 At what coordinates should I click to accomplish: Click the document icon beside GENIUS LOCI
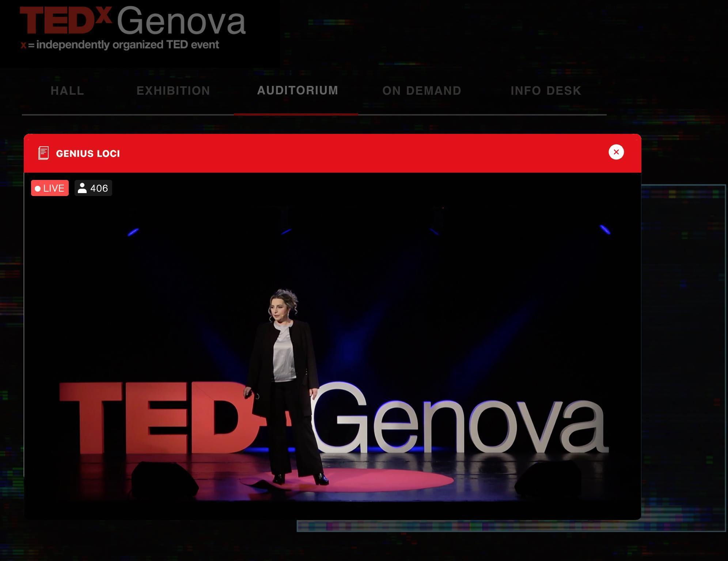click(x=44, y=153)
